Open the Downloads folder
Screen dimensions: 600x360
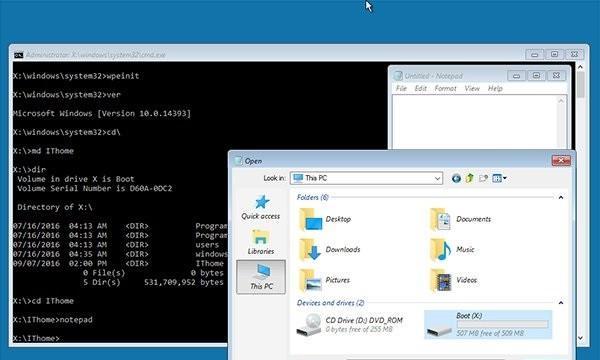click(x=330, y=249)
